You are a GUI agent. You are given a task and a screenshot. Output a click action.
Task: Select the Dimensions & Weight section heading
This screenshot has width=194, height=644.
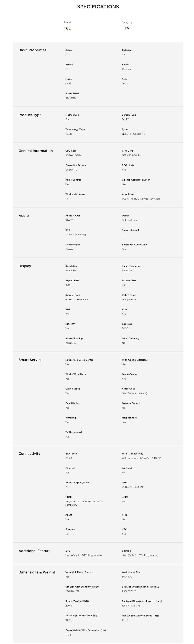point(36,572)
